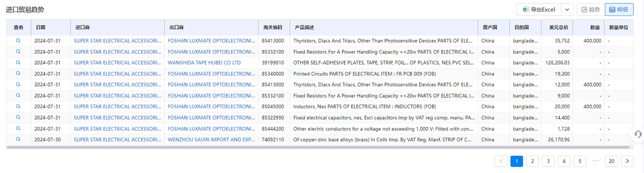The width and height of the screenshot is (644, 173).
Task: Open the customer service headset icon
Action: point(638,134)
